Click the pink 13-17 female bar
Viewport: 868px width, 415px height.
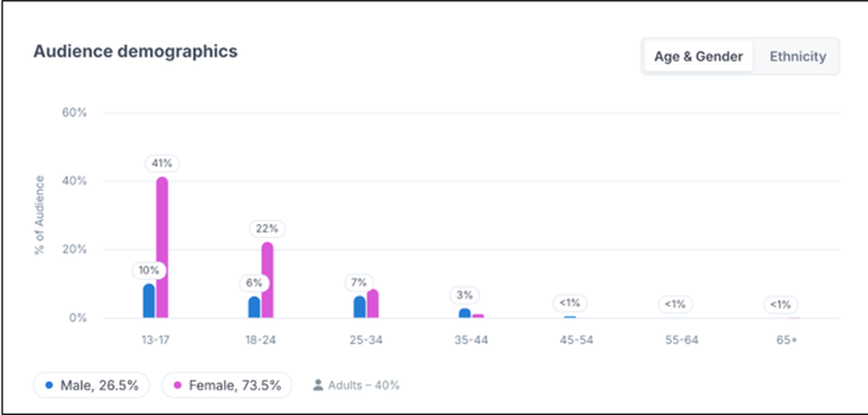pos(161,247)
